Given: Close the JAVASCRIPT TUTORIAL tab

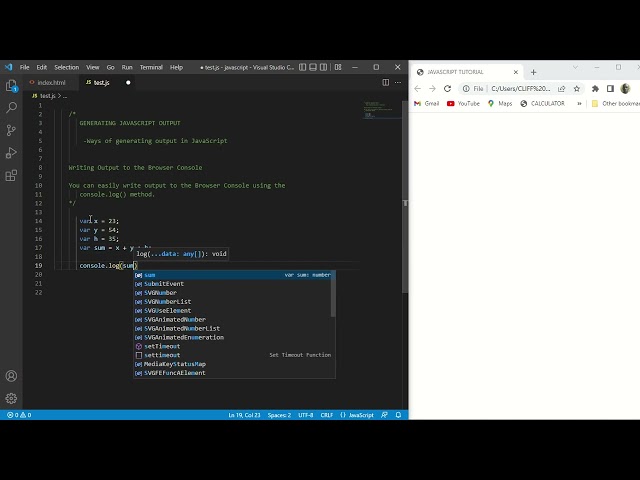Looking at the screenshot, I should (516, 72).
